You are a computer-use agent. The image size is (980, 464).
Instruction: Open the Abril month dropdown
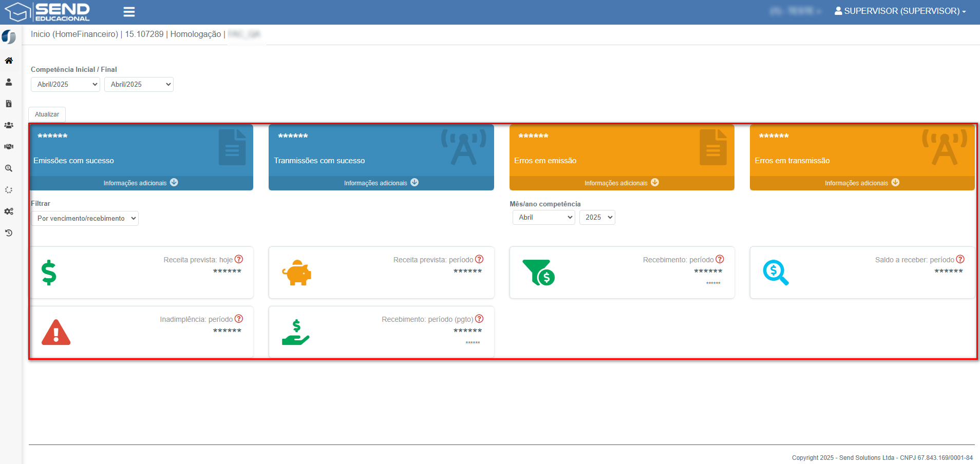click(543, 217)
